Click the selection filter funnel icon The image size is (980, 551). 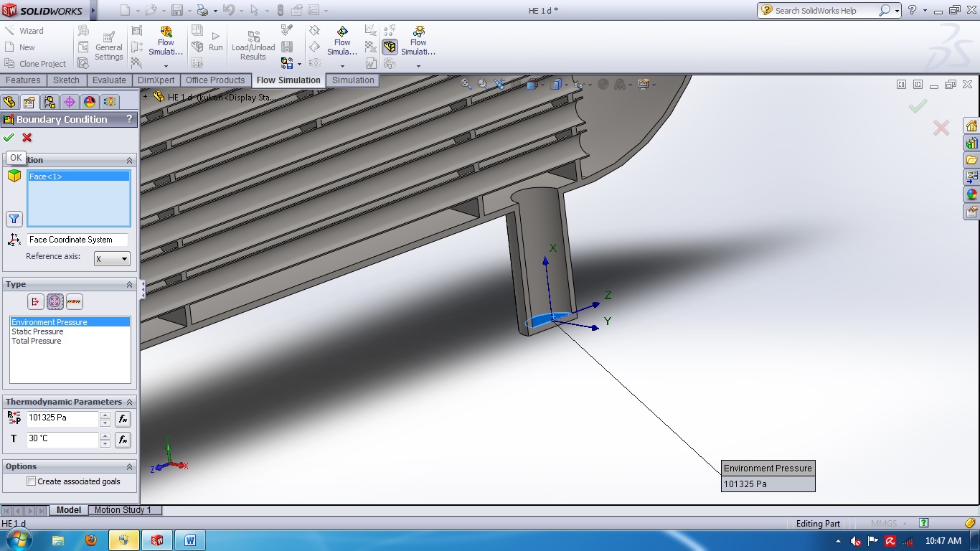[x=14, y=219]
